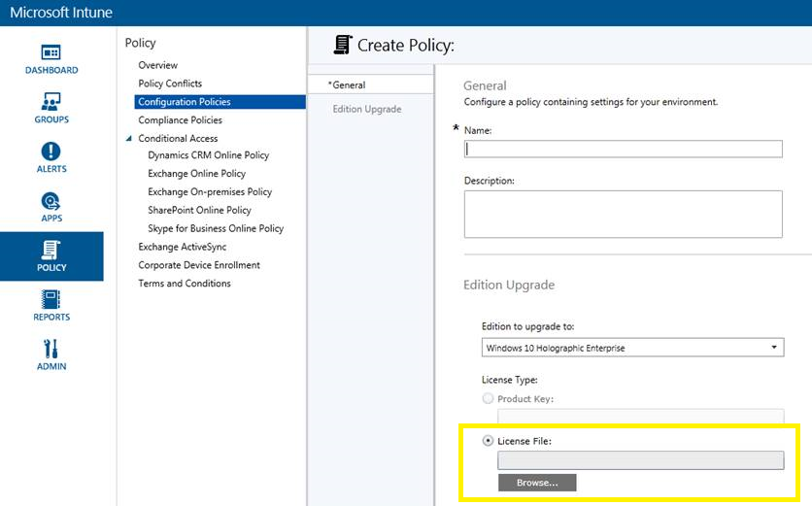
Task: Click the Browse button
Action: tap(536, 483)
